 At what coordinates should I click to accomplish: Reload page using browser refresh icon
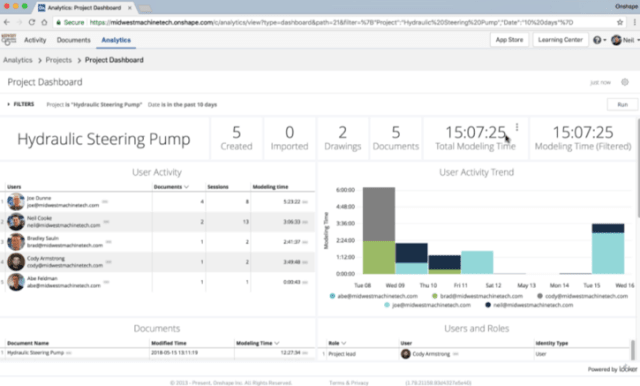(32, 22)
